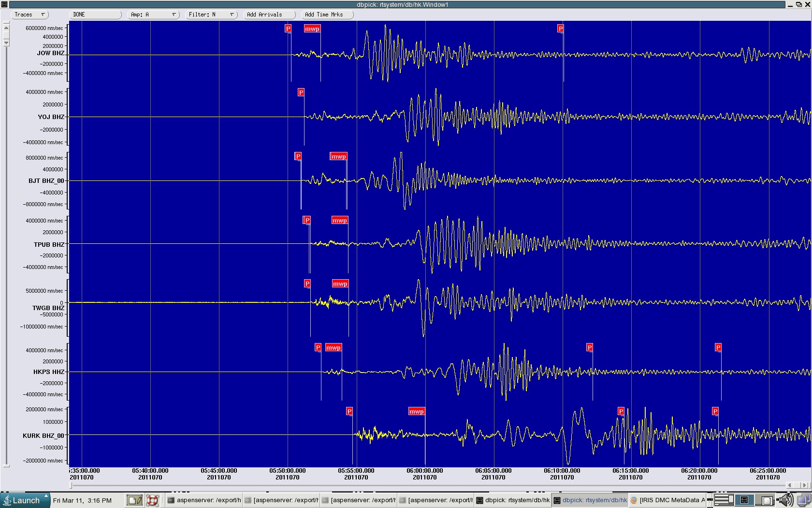This screenshot has width=812, height=508.
Task: Click the dual-monitor icon at the tray's far right
Action: click(803, 500)
